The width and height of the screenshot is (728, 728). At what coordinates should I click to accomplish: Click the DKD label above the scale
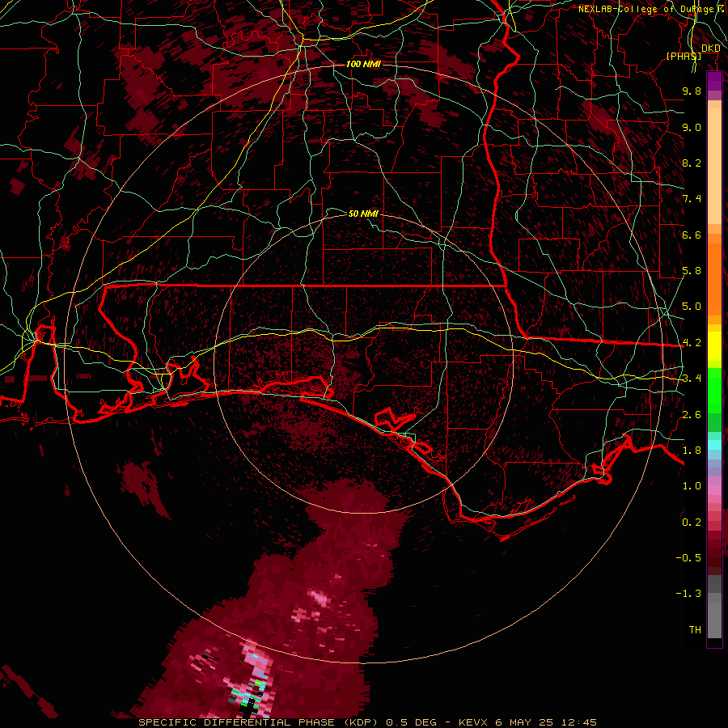pos(711,48)
